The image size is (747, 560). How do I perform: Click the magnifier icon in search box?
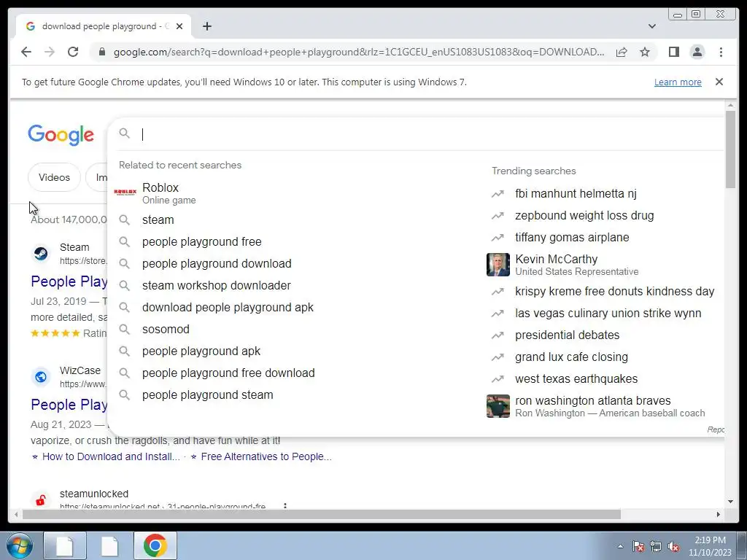tap(124, 133)
